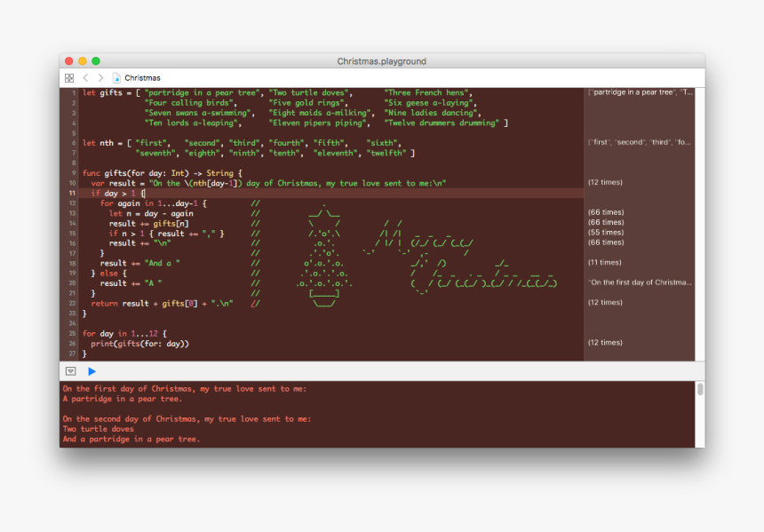This screenshot has width=764, height=532.
Task: Click the (55 times) result in sidebar
Action: pyautogui.click(x=606, y=233)
